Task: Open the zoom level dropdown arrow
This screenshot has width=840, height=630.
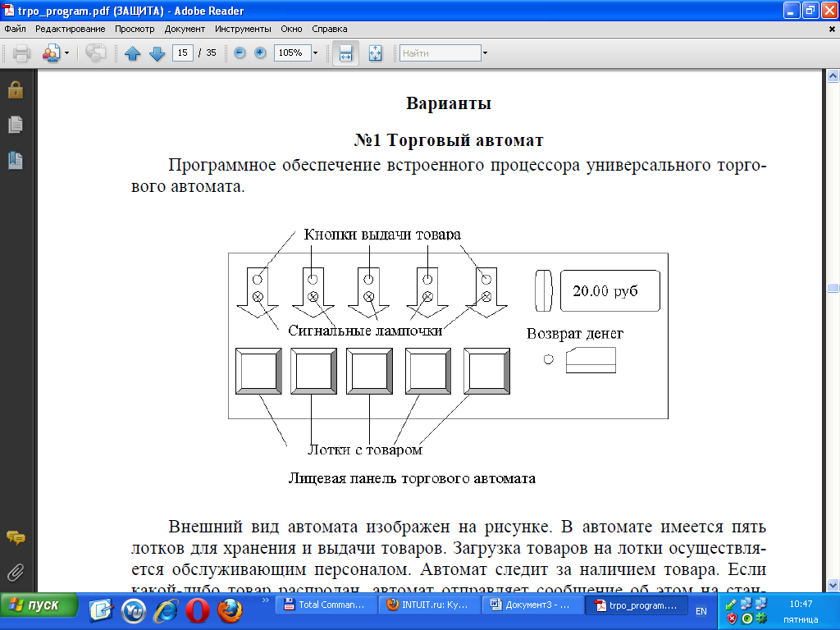Action: 316,52
